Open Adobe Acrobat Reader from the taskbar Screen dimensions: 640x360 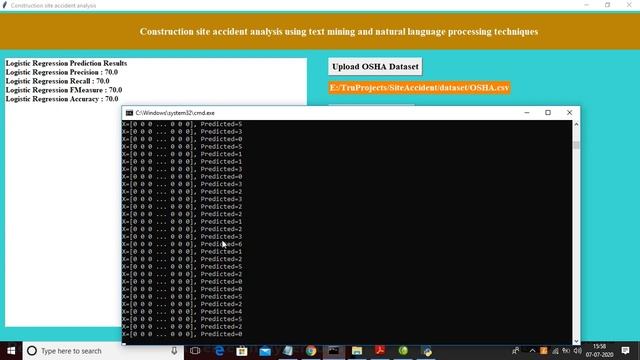(380, 351)
